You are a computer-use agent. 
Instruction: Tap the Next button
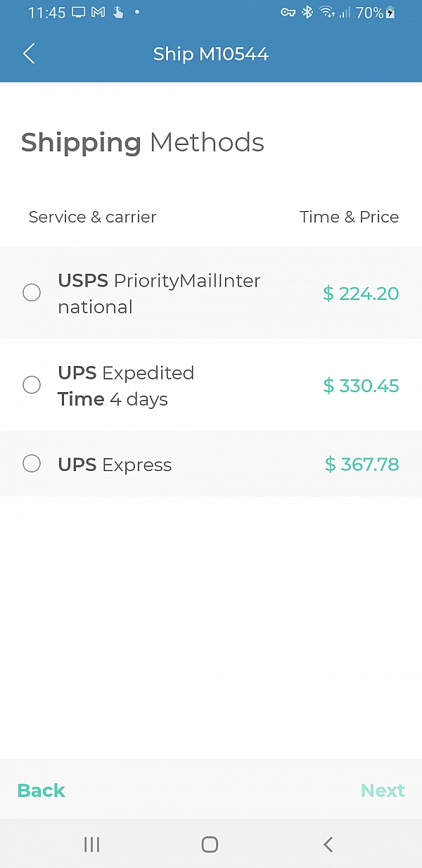(x=383, y=791)
